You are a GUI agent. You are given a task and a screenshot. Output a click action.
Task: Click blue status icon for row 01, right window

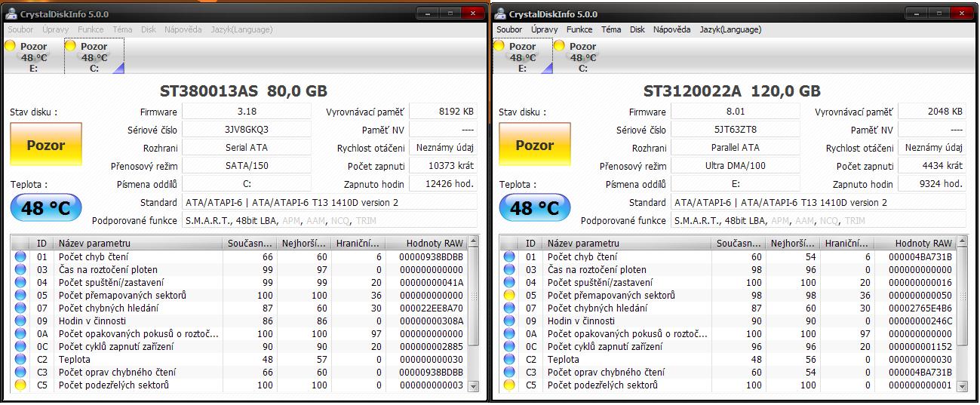click(509, 257)
